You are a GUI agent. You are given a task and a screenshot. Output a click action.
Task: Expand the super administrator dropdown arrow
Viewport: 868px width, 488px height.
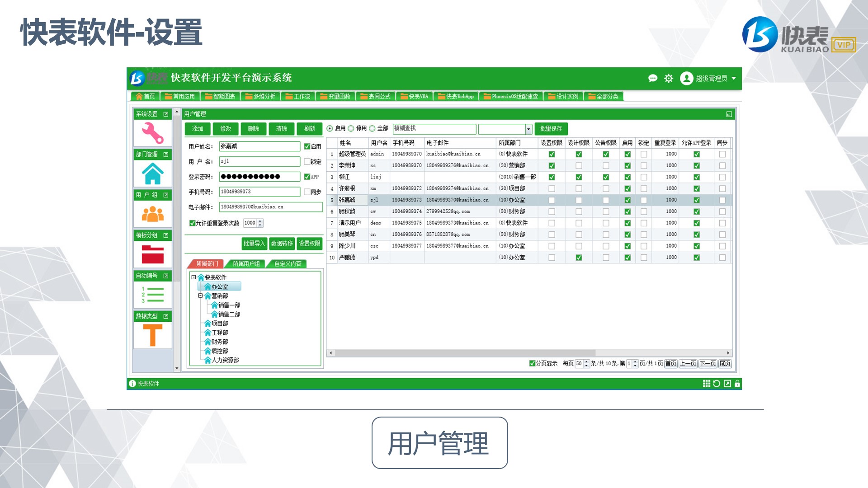pos(734,79)
